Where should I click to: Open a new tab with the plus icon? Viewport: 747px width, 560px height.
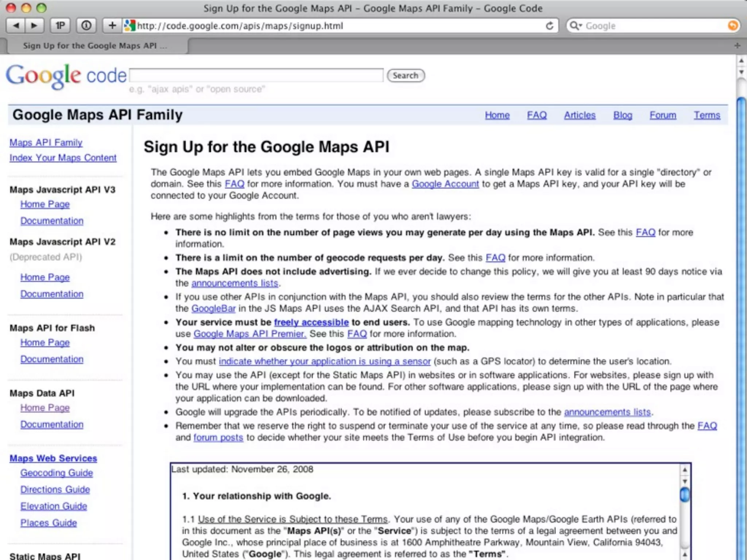tap(737, 46)
